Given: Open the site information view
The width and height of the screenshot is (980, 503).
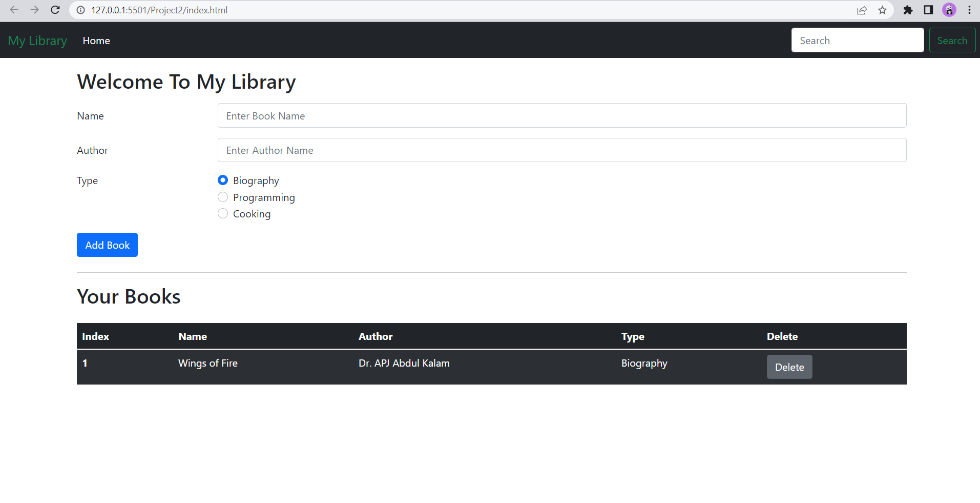Looking at the screenshot, I should pyautogui.click(x=80, y=10).
